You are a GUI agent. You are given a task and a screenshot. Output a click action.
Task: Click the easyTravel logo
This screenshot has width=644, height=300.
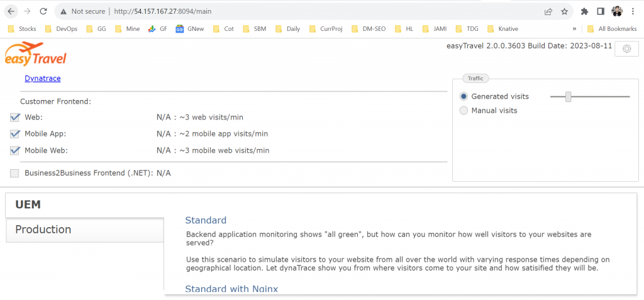pos(35,53)
